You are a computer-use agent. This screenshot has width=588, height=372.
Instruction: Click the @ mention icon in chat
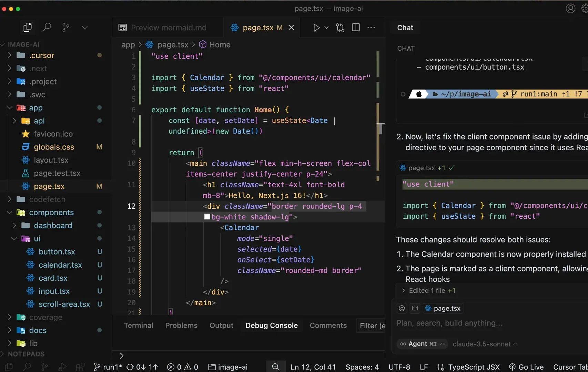tap(402, 308)
